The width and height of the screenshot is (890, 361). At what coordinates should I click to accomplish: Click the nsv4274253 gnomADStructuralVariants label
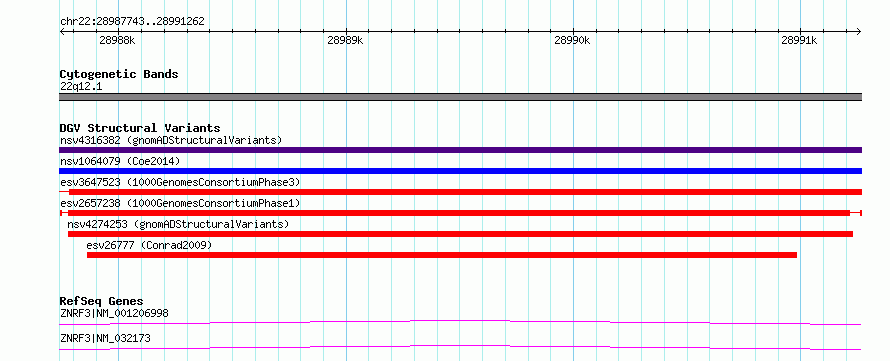point(178,224)
